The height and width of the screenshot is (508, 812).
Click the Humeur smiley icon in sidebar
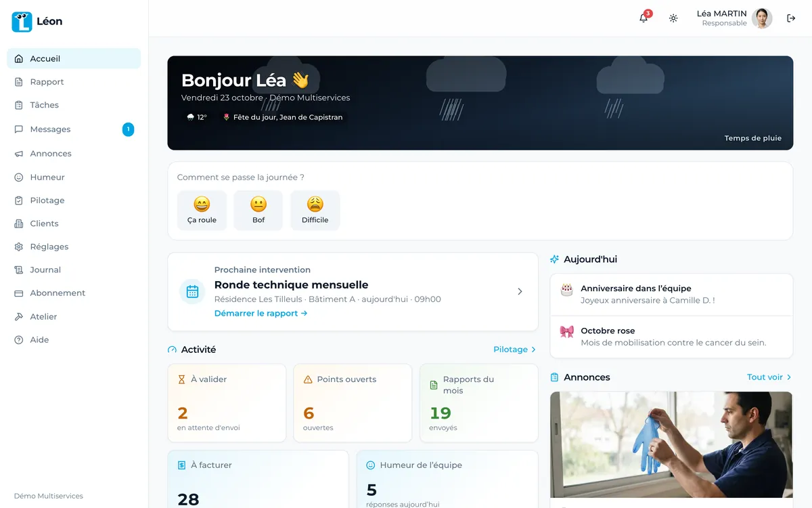point(19,177)
